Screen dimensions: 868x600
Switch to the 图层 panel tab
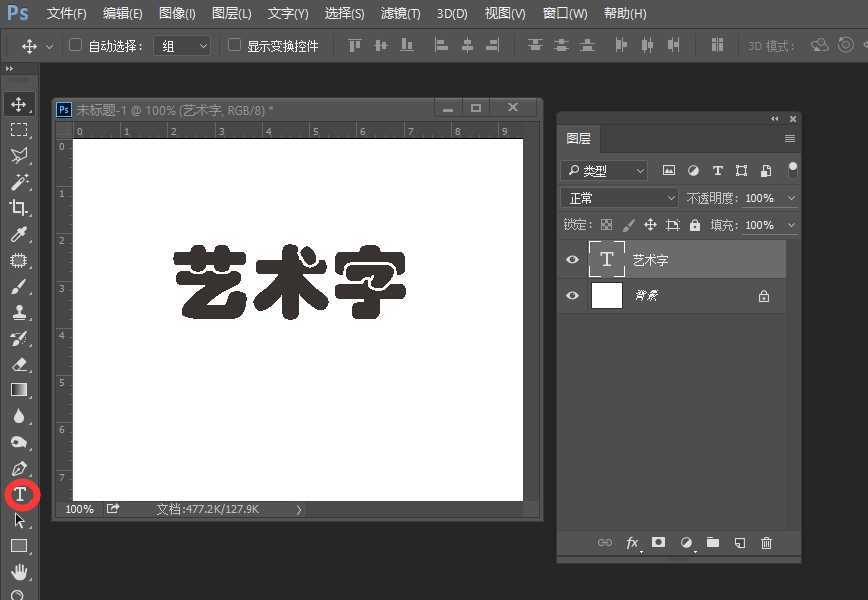coord(579,139)
